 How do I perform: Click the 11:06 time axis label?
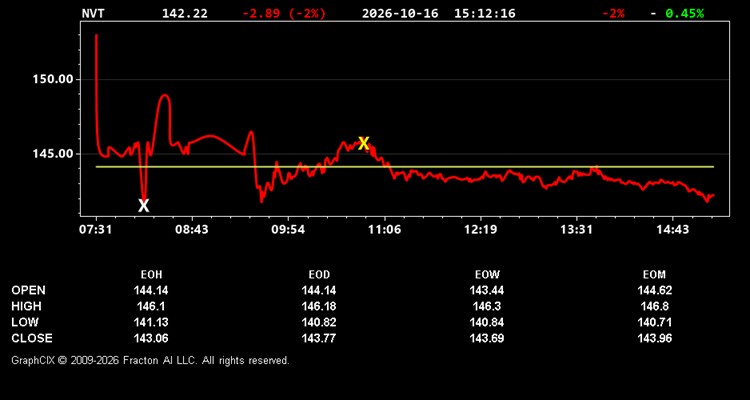coord(384,230)
